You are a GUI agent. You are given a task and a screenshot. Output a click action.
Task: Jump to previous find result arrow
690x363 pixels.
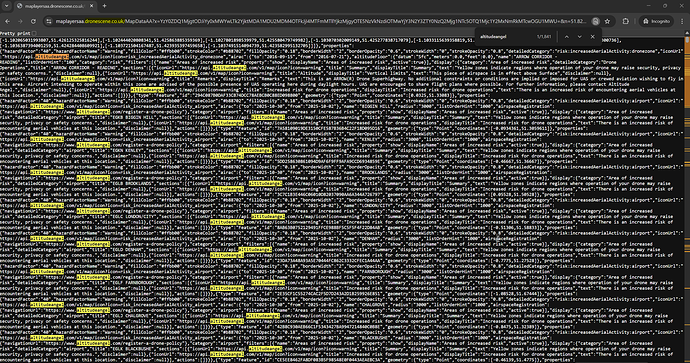[x=567, y=37]
